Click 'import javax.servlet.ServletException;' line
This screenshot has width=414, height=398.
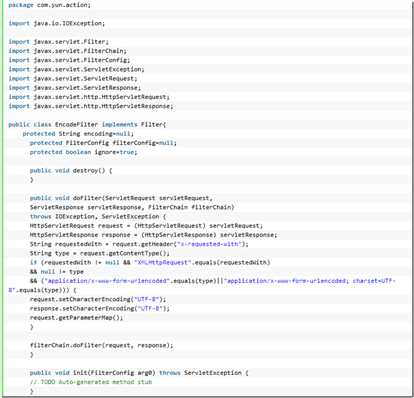(76, 69)
